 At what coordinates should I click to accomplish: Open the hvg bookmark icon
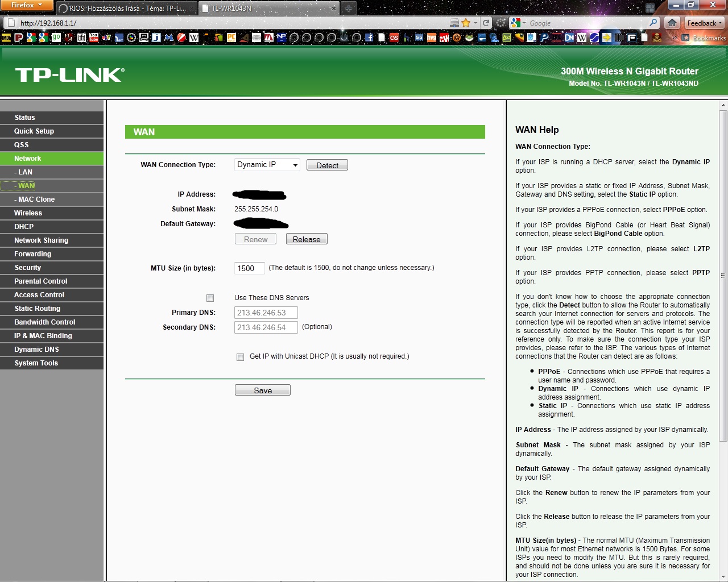tap(432, 38)
